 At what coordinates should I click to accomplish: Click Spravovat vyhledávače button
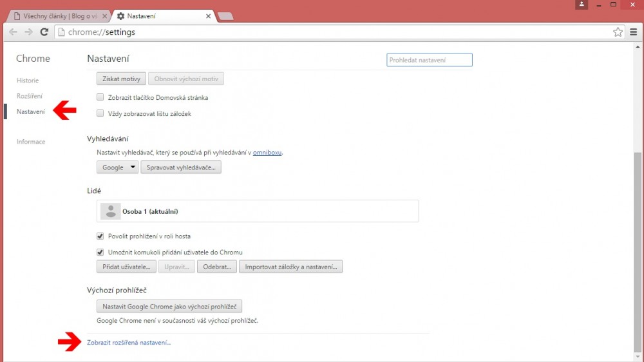pos(181,167)
